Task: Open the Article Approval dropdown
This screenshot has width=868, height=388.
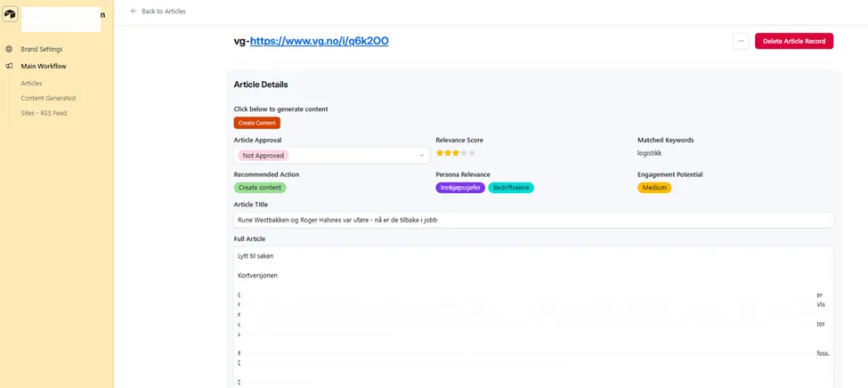Action: point(331,156)
